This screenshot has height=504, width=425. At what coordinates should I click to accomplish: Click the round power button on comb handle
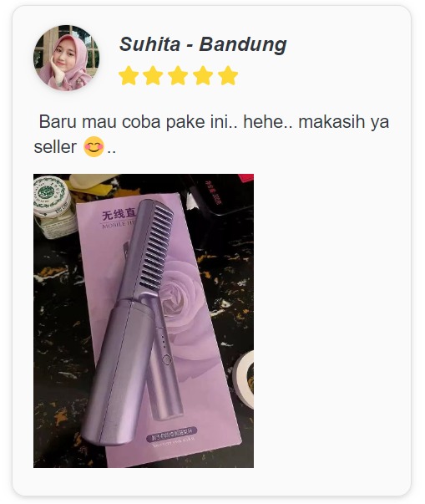(166, 359)
